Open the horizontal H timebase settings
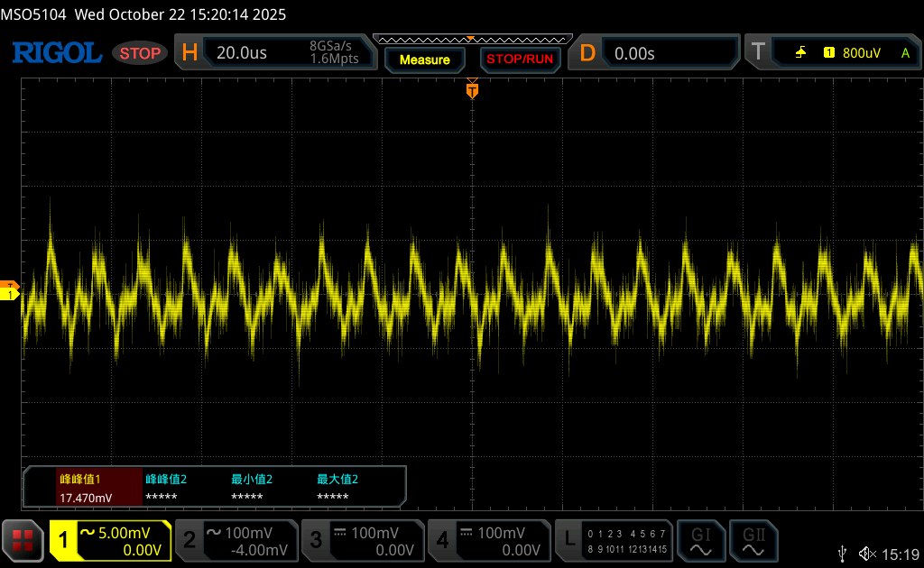Image resolution: width=924 pixels, height=568 pixels. click(189, 53)
